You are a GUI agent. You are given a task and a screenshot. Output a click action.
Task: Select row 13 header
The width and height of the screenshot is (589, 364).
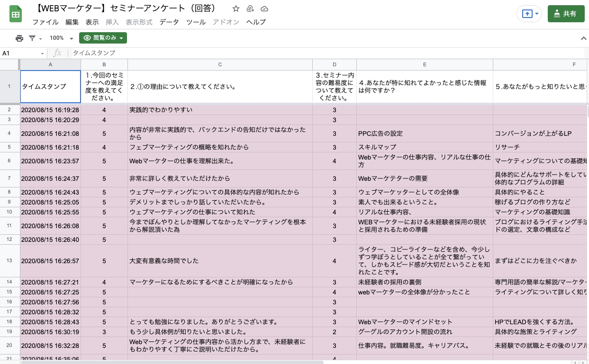pyautogui.click(x=9, y=261)
